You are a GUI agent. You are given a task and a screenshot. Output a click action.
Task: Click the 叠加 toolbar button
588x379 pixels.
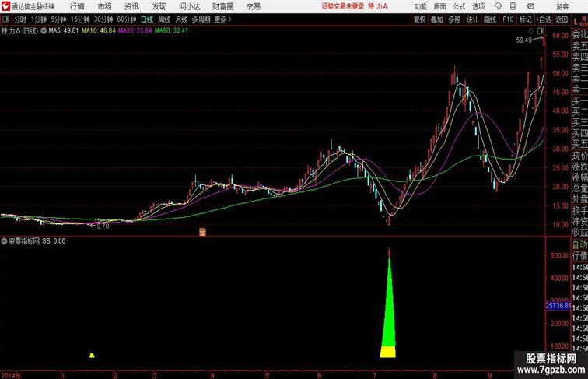pos(437,19)
